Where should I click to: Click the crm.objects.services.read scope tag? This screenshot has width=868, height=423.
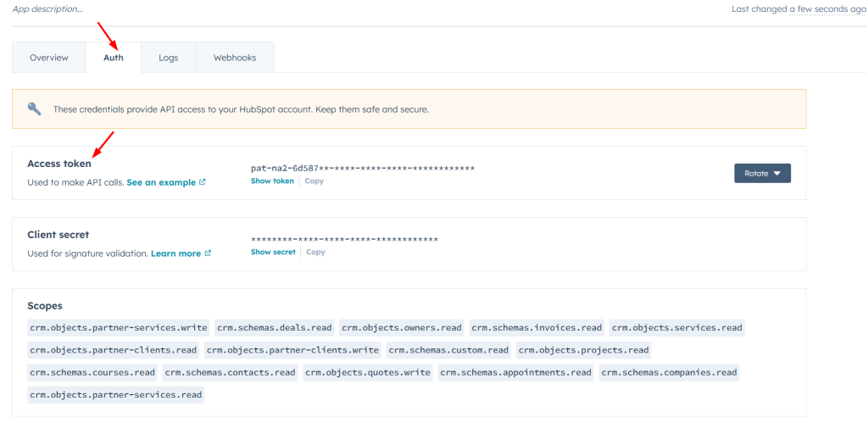click(676, 328)
